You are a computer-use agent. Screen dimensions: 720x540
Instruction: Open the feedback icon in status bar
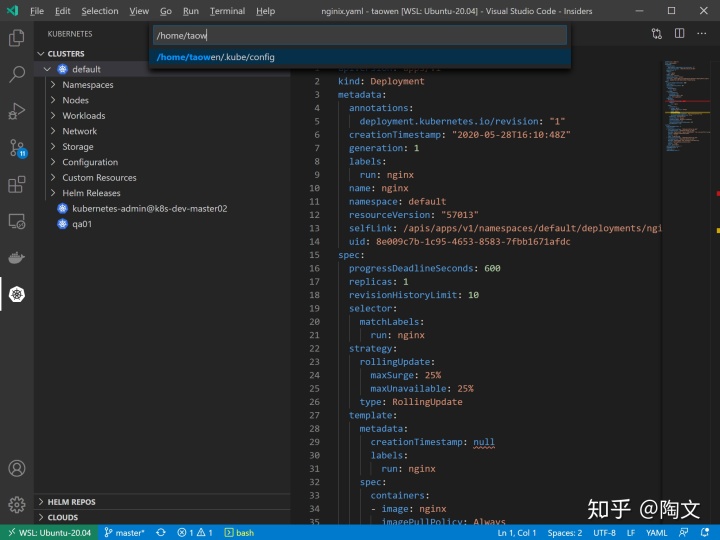(683, 532)
